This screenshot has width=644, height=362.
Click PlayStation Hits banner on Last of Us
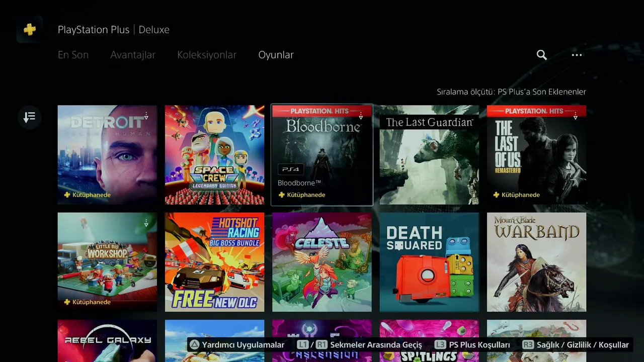536,111
